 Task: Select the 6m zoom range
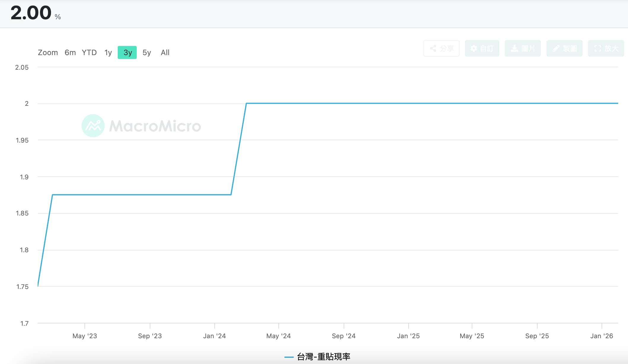coord(70,52)
